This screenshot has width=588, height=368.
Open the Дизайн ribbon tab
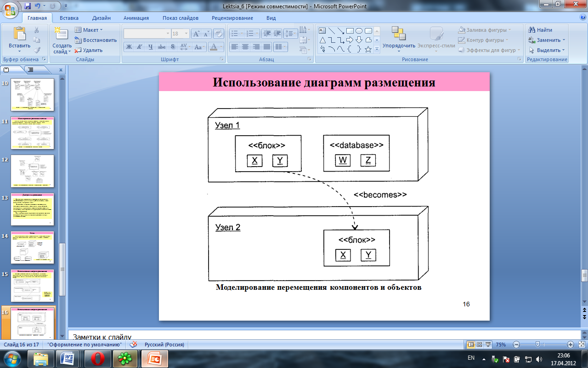[x=101, y=18]
